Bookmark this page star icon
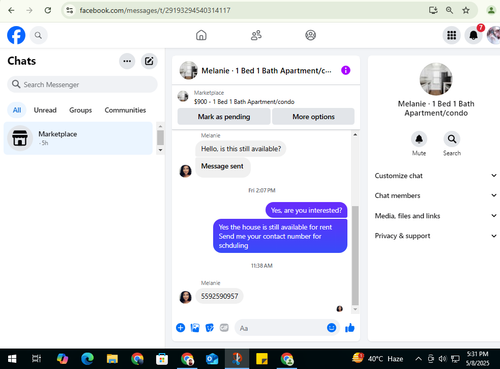Screen dimensions: 500x369 (466, 10)
